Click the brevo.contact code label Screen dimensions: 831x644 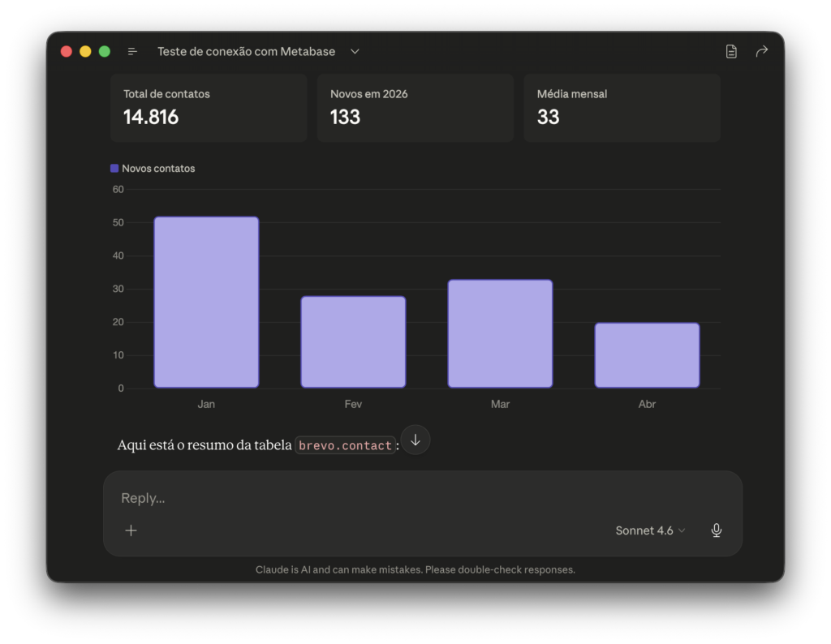coord(345,445)
